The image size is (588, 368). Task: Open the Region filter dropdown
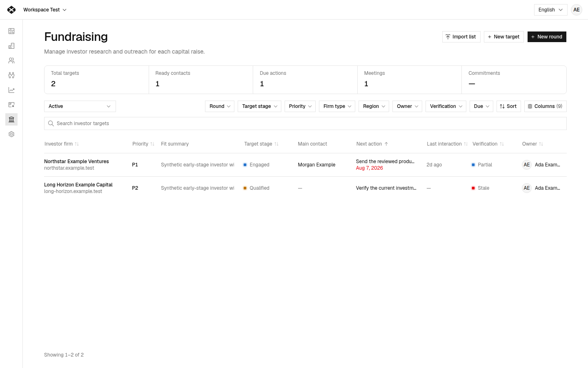click(x=374, y=106)
